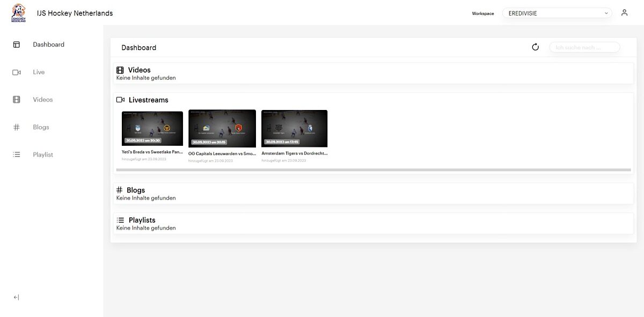644x317 pixels.
Task: Open Yeti's Breda vs Sweetlake livestream thumbnail
Action: click(x=152, y=128)
